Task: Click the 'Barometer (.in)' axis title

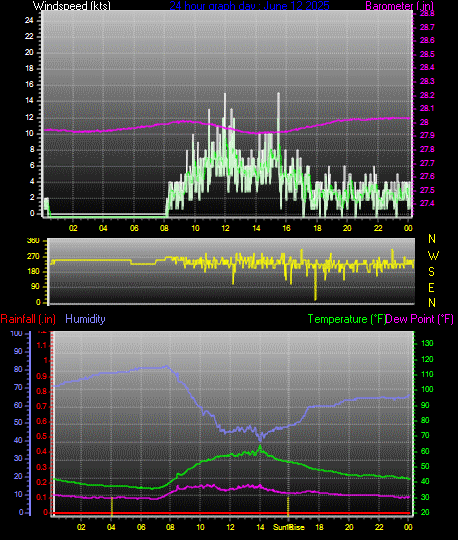Action: (399, 6)
